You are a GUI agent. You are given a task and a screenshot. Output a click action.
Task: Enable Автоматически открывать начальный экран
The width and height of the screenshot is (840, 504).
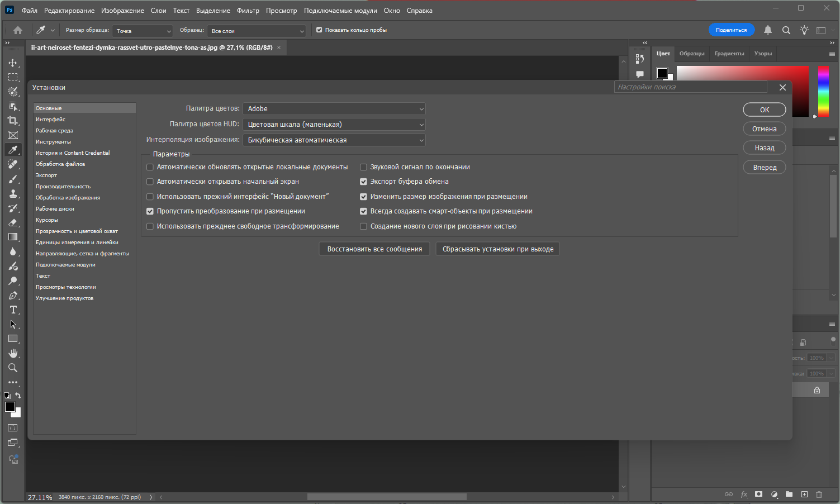click(150, 182)
